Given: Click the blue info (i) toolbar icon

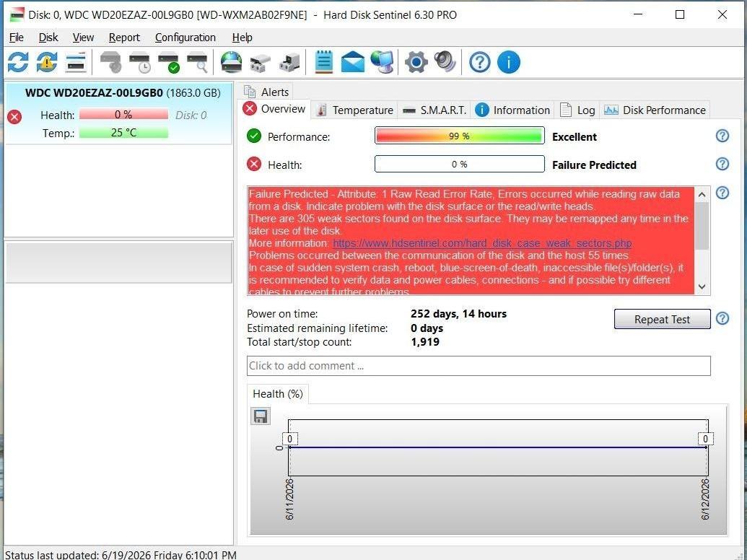Looking at the screenshot, I should click(x=509, y=62).
